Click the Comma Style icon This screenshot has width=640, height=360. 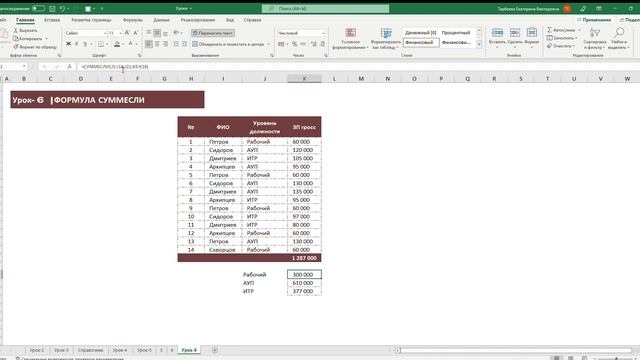click(303, 44)
